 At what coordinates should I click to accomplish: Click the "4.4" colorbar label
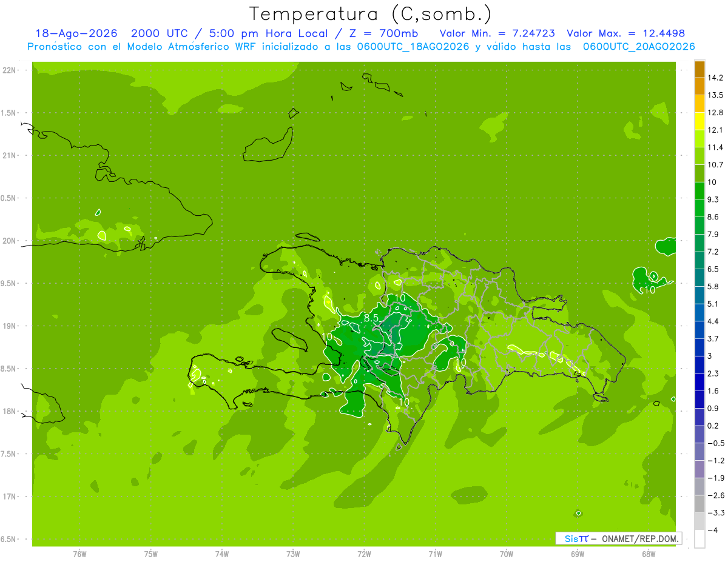click(x=713, y=321)
